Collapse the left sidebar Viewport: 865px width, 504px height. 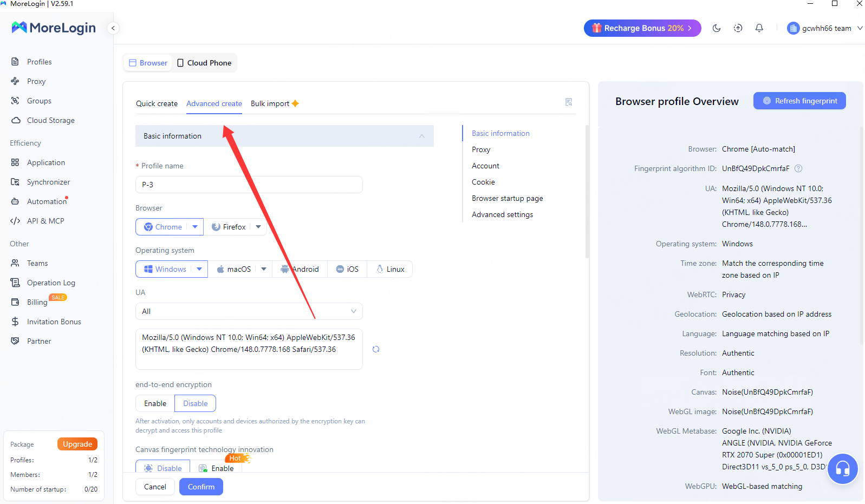click(113, 28)
